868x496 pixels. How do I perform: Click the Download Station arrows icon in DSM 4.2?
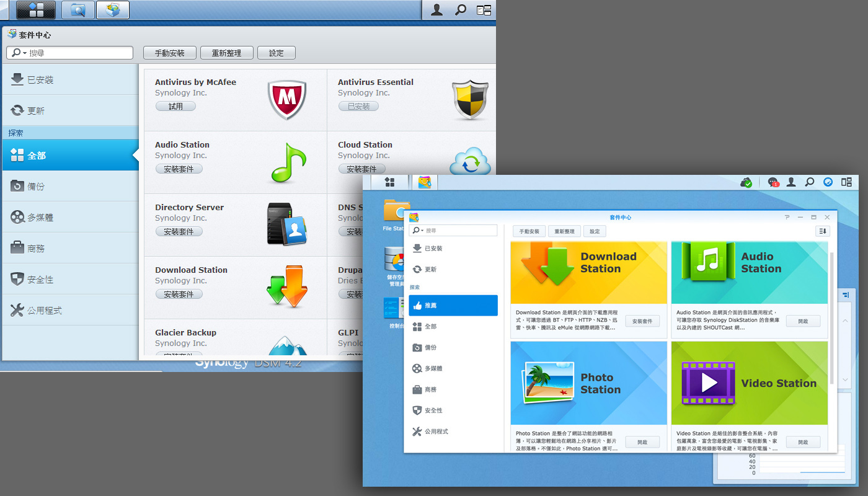pyautogui.click(x=286, y=286)
